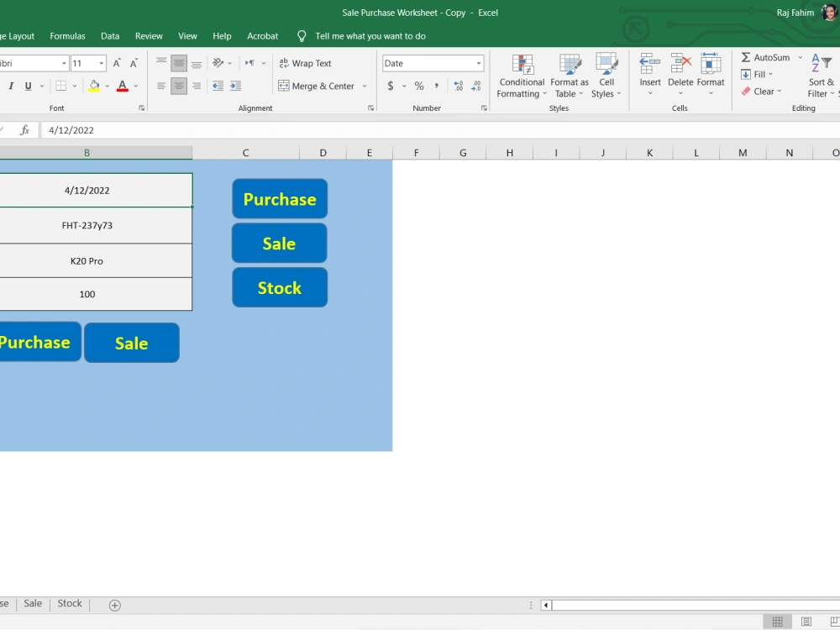Open Conditional Formatting menu
The height and width of the screenshot is (630, 840).
pyautogui.click(x=522, y=76)
